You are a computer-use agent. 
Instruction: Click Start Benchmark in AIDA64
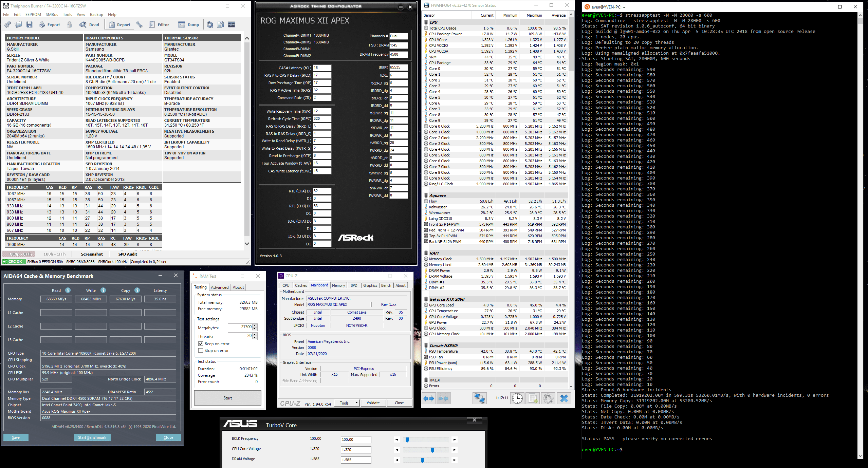92,437
